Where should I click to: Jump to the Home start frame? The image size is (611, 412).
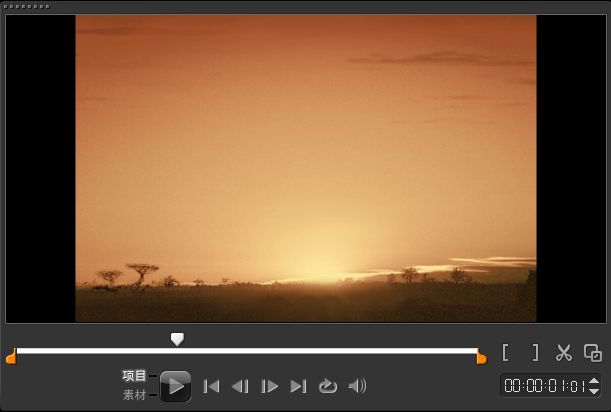pos(212,386)
